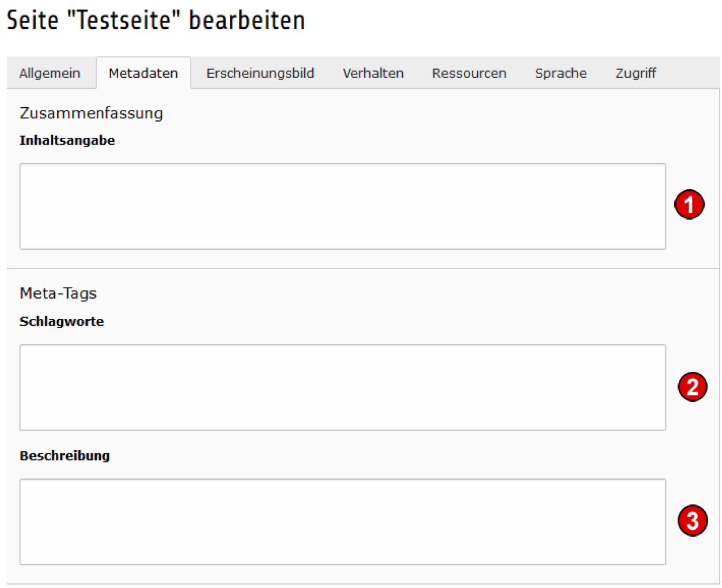The image size is (722, 588).
Task: Open the Erscheinungsbild tab
Action: point(260,73)
